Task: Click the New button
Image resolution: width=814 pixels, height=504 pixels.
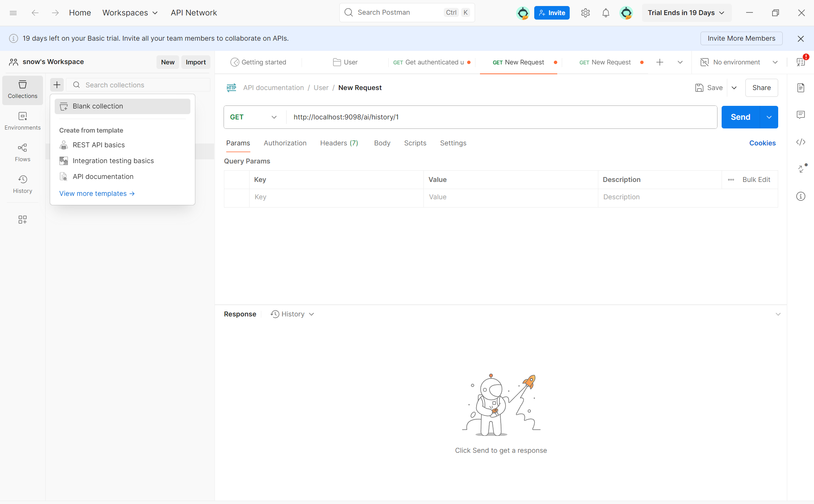Action: click(168, 62)
